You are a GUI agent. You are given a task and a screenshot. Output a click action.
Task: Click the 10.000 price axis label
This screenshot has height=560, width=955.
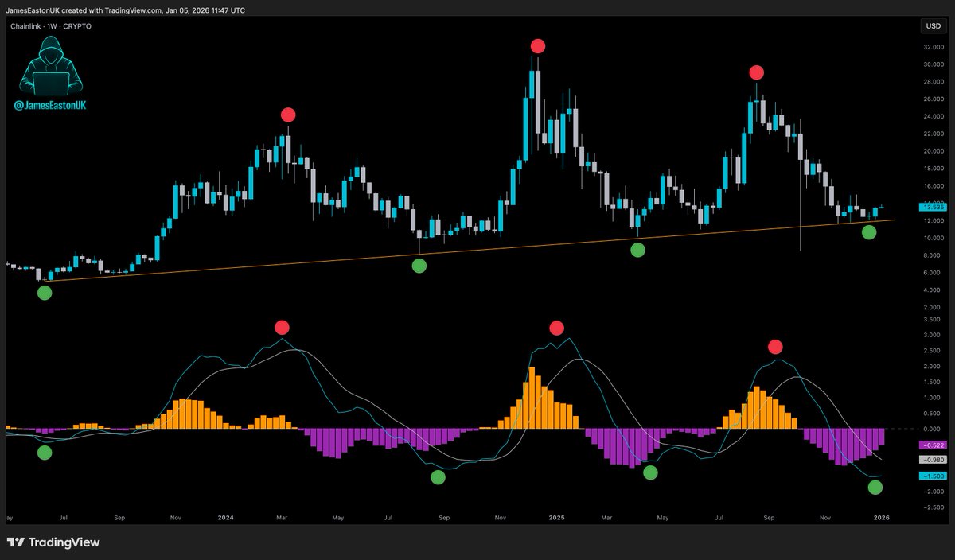tap(932, 238)
